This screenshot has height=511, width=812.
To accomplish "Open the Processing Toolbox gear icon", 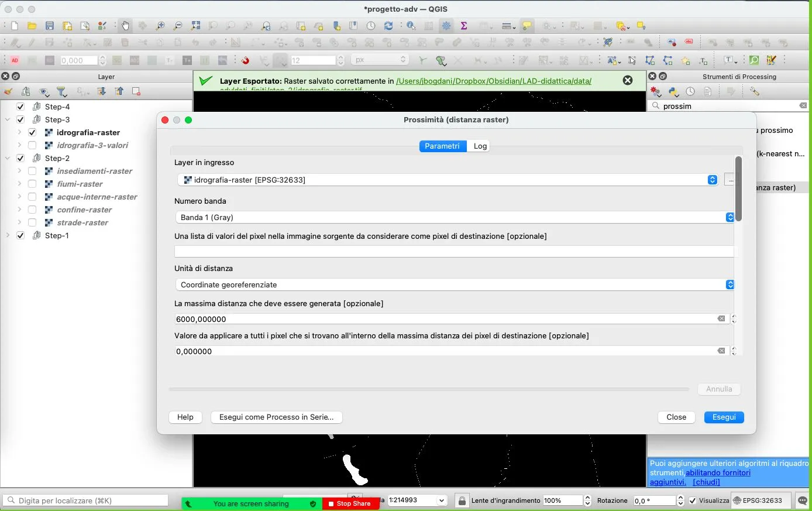I will [446, 26].
